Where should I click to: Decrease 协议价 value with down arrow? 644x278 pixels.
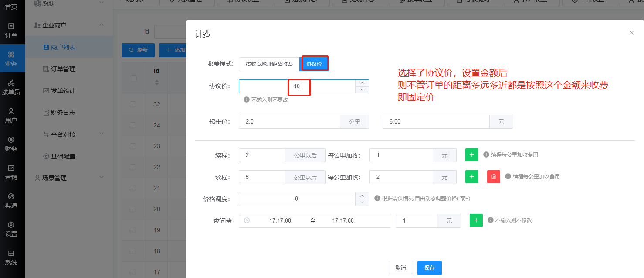click(x=362, y=89)
